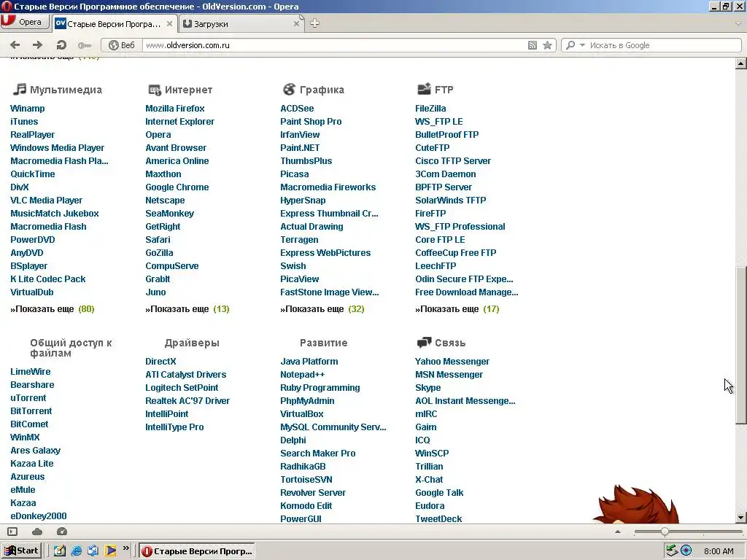Click the Веб site badge
This screenshot has height=560, width=747.
click(122, 45)
